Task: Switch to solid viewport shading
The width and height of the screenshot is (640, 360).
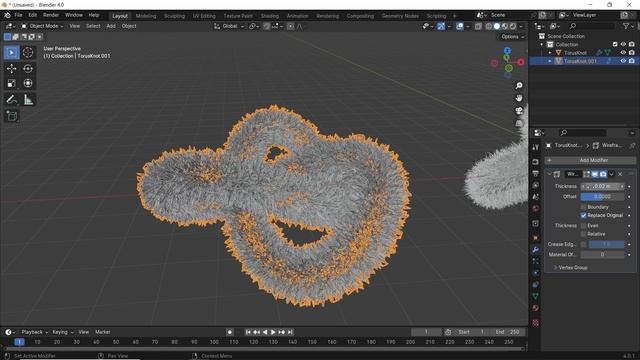Action: click(x=497, y=26)
